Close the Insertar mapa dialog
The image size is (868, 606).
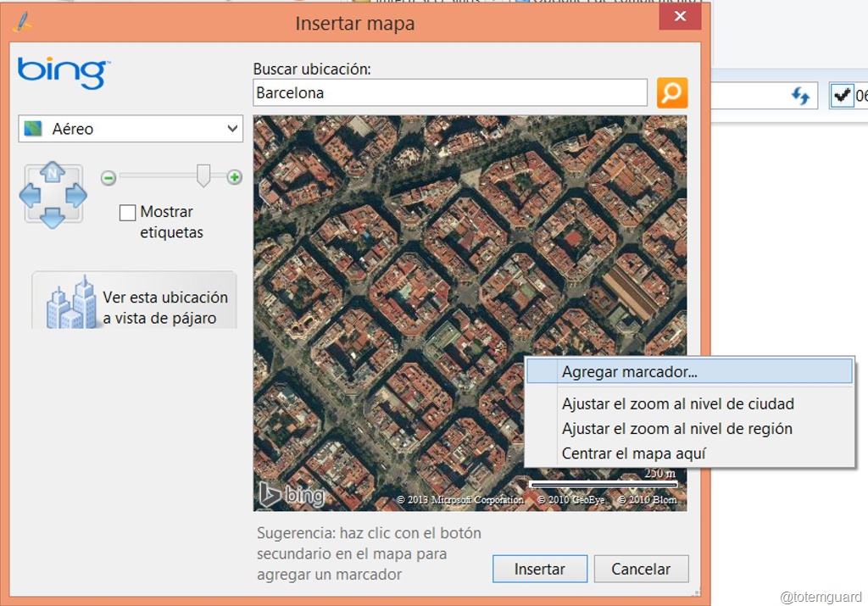point(681,17)
